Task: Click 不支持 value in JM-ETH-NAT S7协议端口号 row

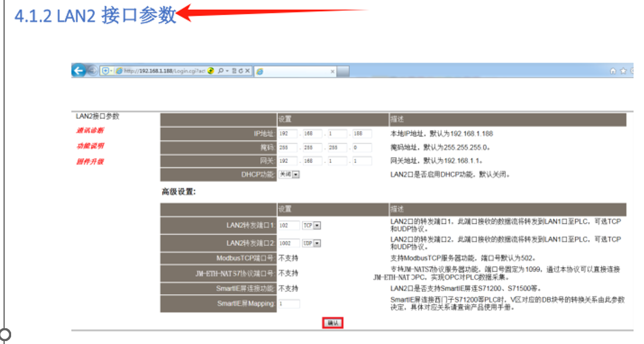Action: coord(288,273)
